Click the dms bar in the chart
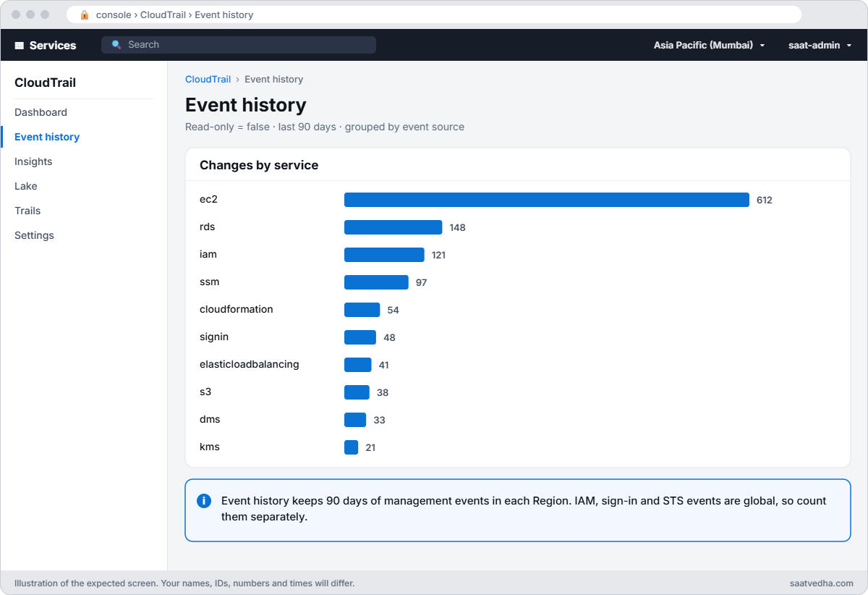868x595 pixels. (x=355, y=420)
